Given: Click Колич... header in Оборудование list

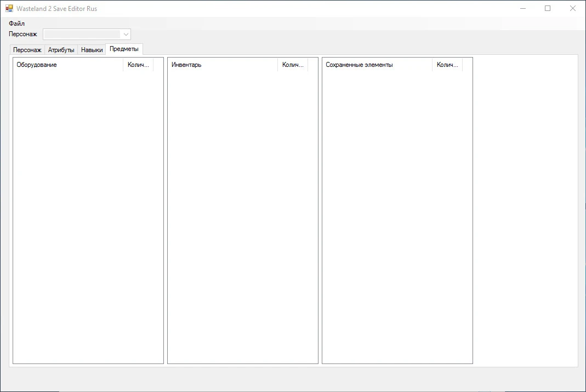Looking at the screenshot, I should tap(138, 65).
